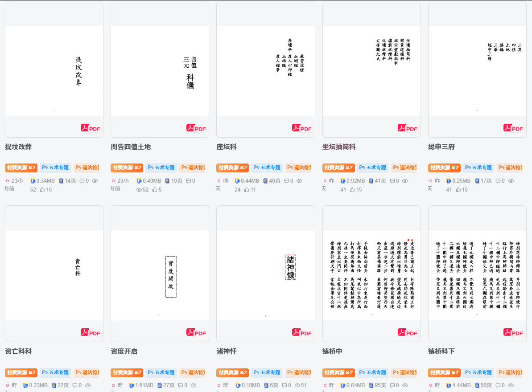This screenshot has height=392, width=532.
Task: Open the 镇桥中 document title link
Action: [332, 351]
